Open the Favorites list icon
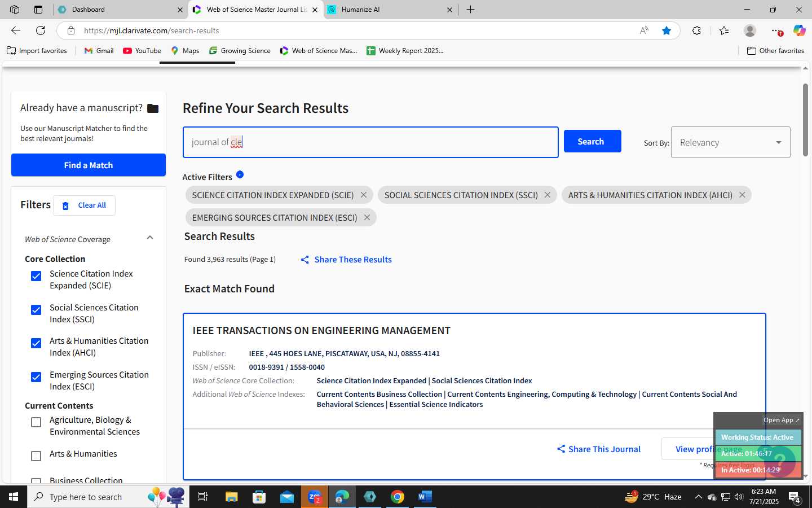 click(x=724, y=30)
